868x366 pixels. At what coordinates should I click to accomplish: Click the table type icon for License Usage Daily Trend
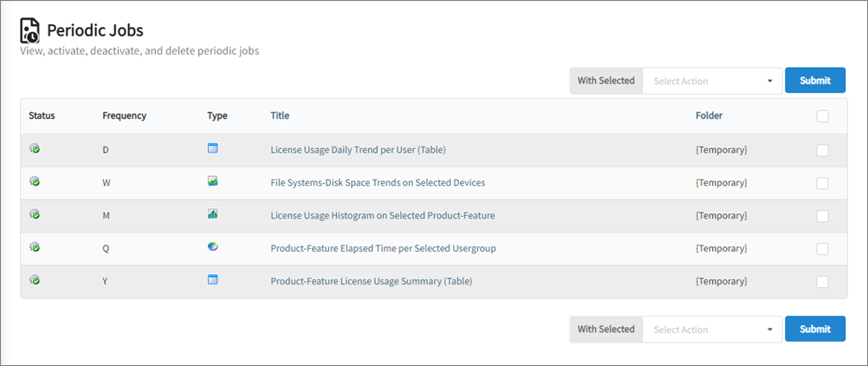click(213, 149)
